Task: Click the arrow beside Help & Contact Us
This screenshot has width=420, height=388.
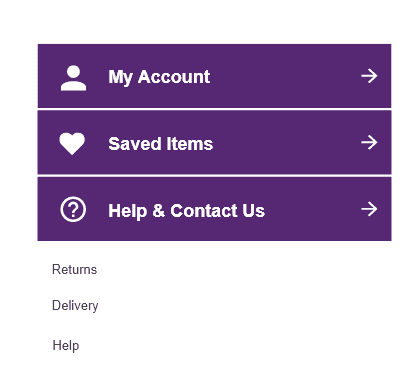Action: coord(369,209)
